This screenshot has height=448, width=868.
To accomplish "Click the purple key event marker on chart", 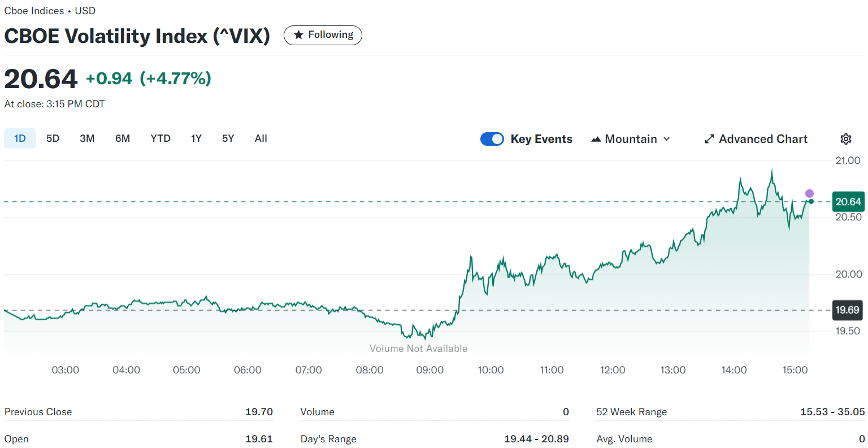I will coord(809,194).
